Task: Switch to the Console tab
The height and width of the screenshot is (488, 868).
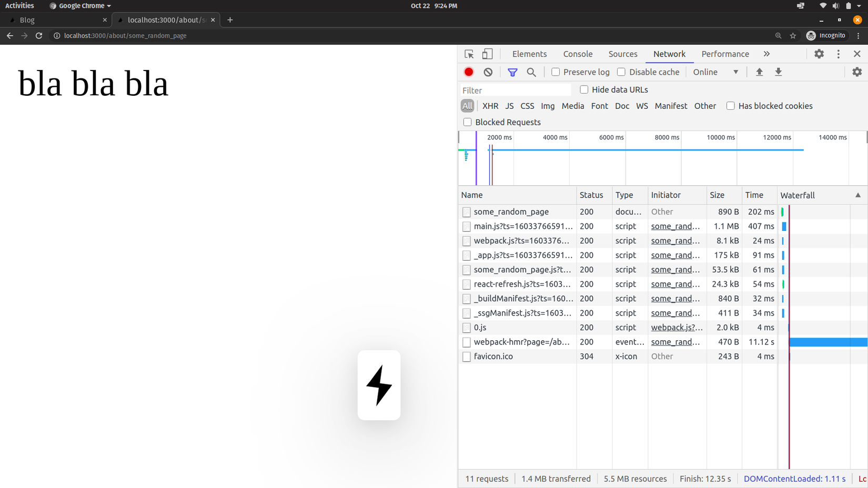Action: (x=578, y=54)
